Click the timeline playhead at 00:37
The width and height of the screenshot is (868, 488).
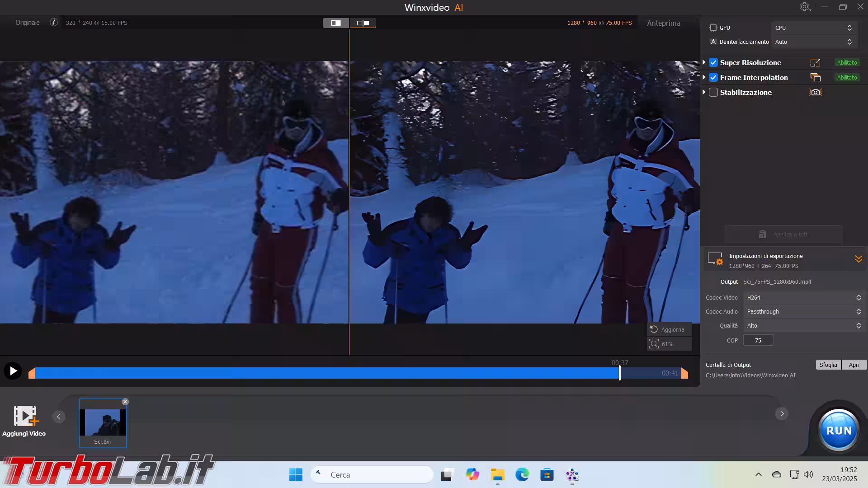point(619,373)
